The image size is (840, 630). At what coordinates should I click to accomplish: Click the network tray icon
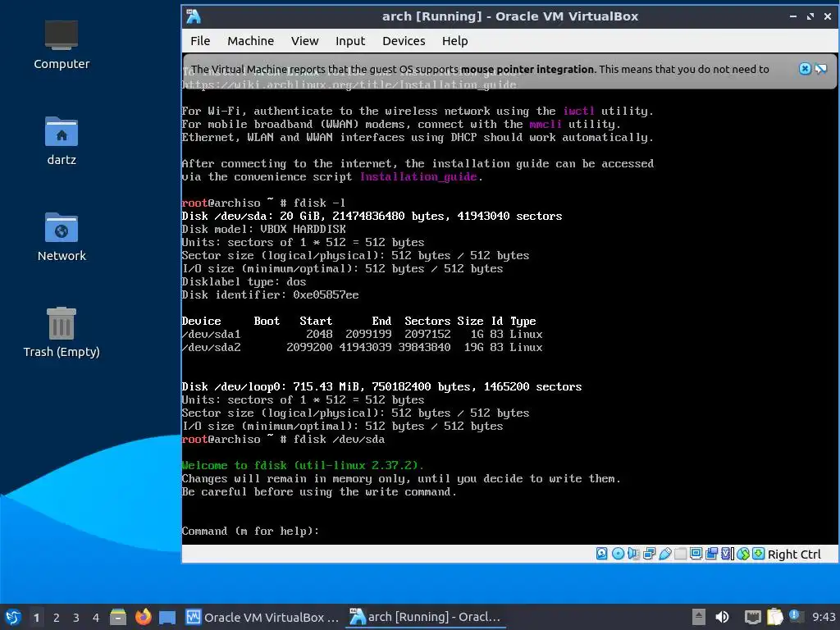753,617
